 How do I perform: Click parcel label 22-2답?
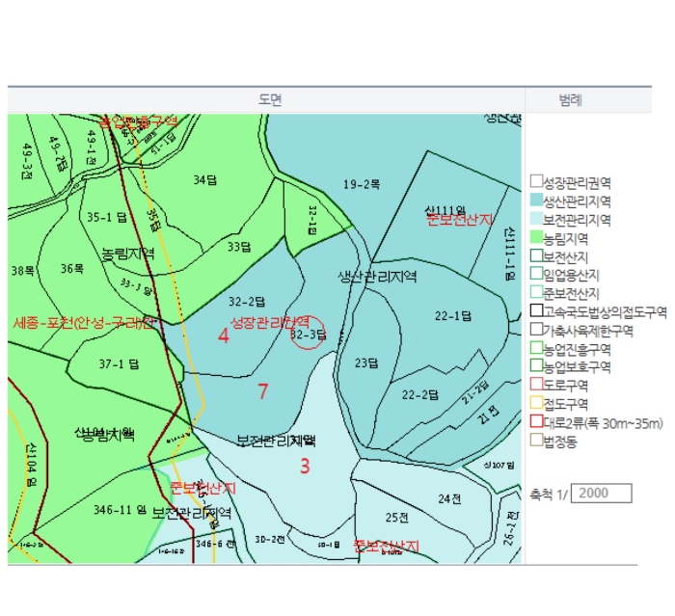420,394
